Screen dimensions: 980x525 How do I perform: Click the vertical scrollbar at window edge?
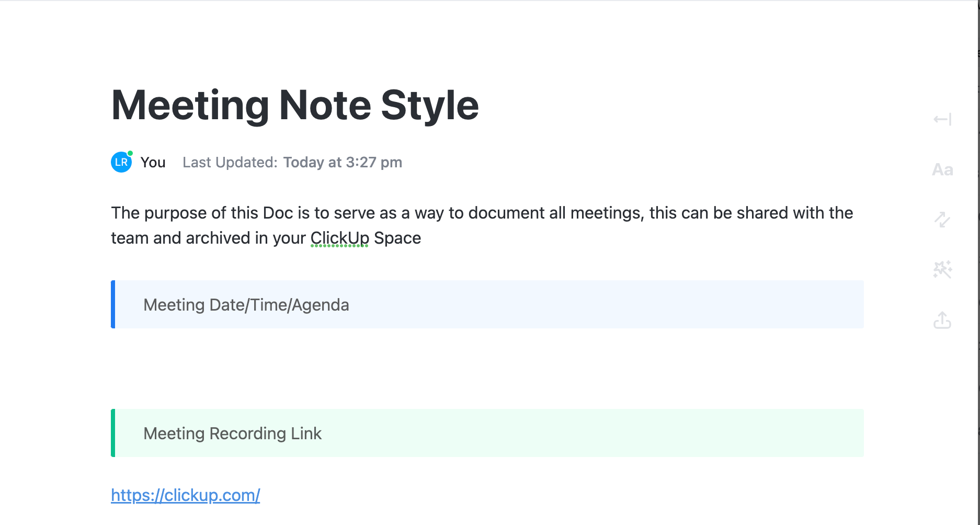click(x=978, y=261)
